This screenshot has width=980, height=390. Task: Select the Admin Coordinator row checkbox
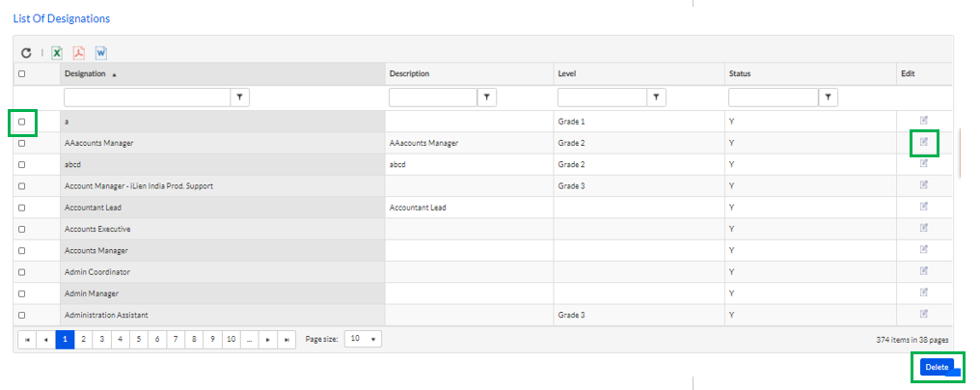(x=22, y=272)
